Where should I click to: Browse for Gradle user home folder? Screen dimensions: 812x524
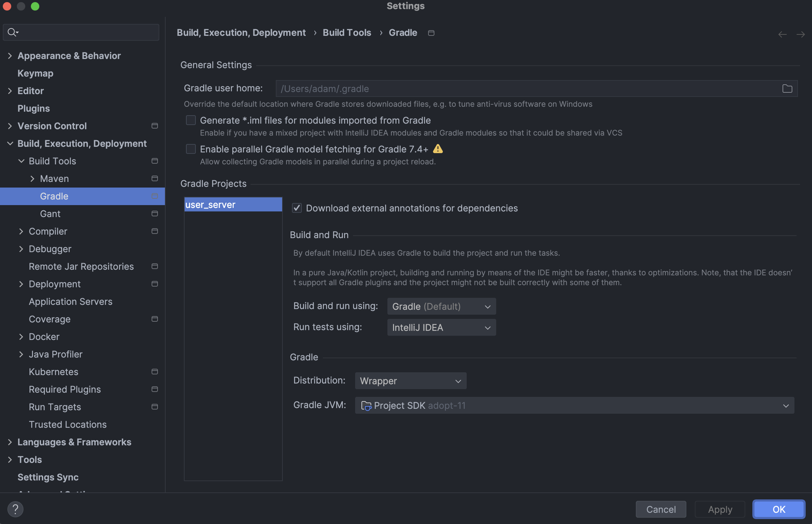click(x=787, y=89)
